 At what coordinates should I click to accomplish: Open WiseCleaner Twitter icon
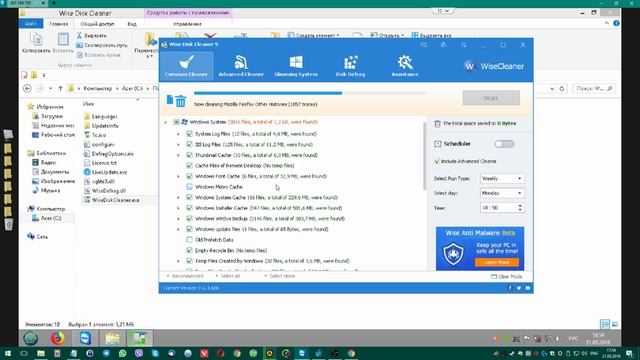coord(519,288)
